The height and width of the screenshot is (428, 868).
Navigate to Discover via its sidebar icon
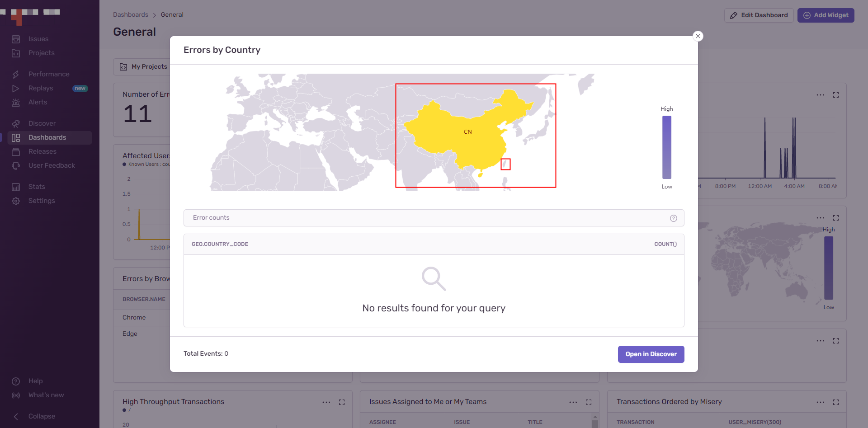pyautogui.click(x=16, y=123)
